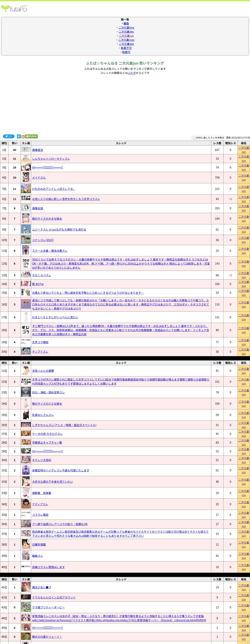Open thread けものみみアンドしっぽスレです。
This screenshot has width=250, height=644.
(54, 189)
